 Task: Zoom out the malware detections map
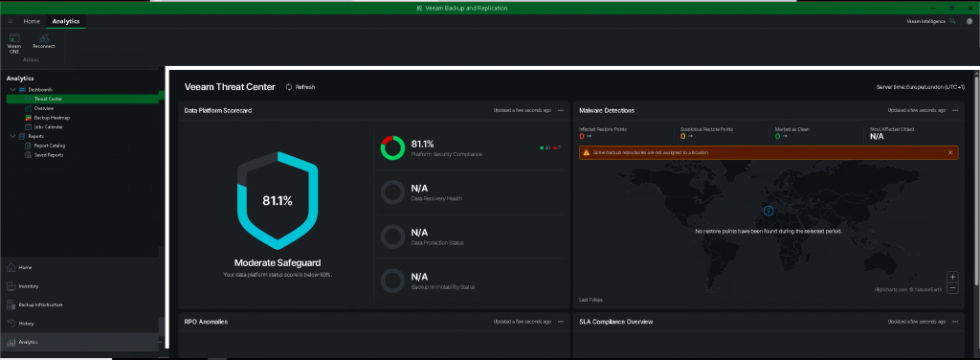click(952, 288)
